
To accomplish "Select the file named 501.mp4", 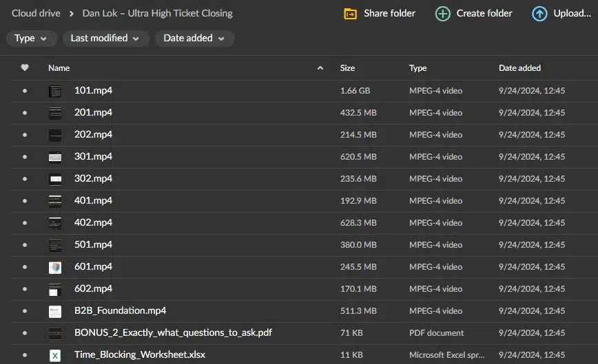I will point(94,244).
